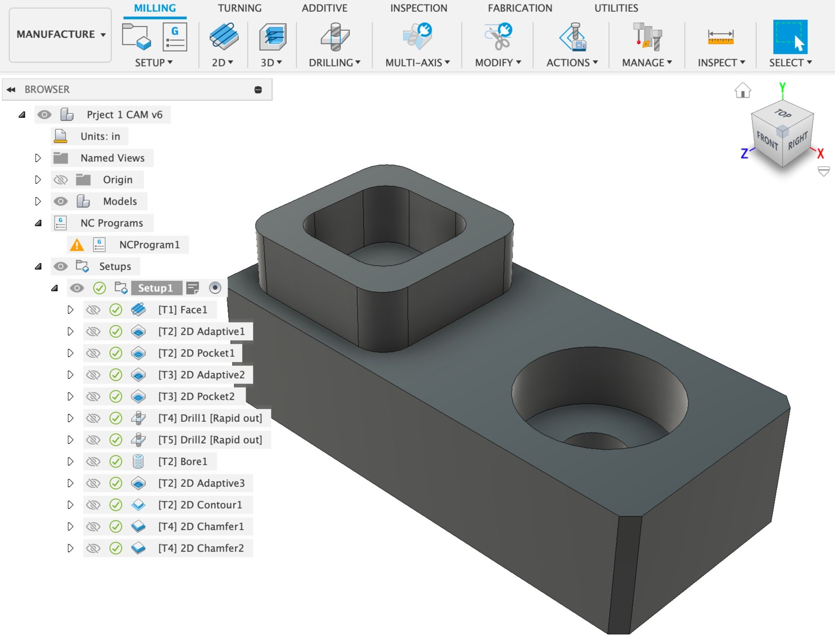The image size is (835, 644).
Task: Expand the Named Views folder
Action: tap(38, 158)
